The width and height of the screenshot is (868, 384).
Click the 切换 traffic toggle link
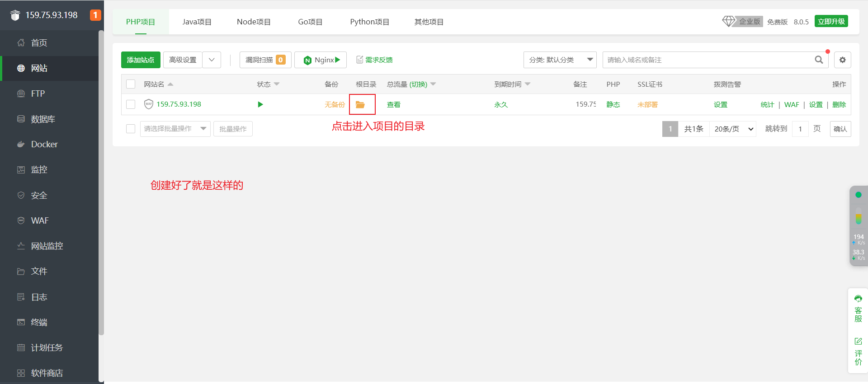tap(418, 84)
